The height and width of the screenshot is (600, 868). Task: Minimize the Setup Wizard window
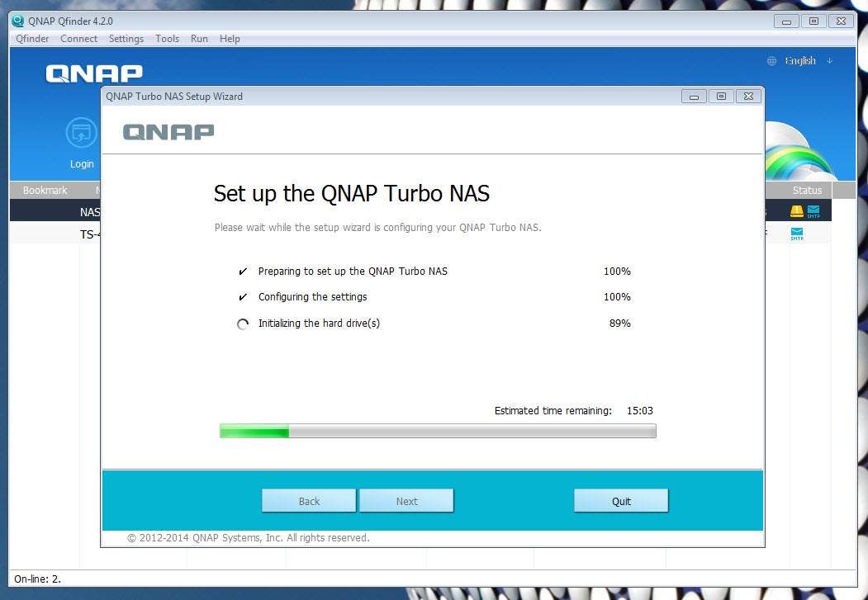click(694, 97)
